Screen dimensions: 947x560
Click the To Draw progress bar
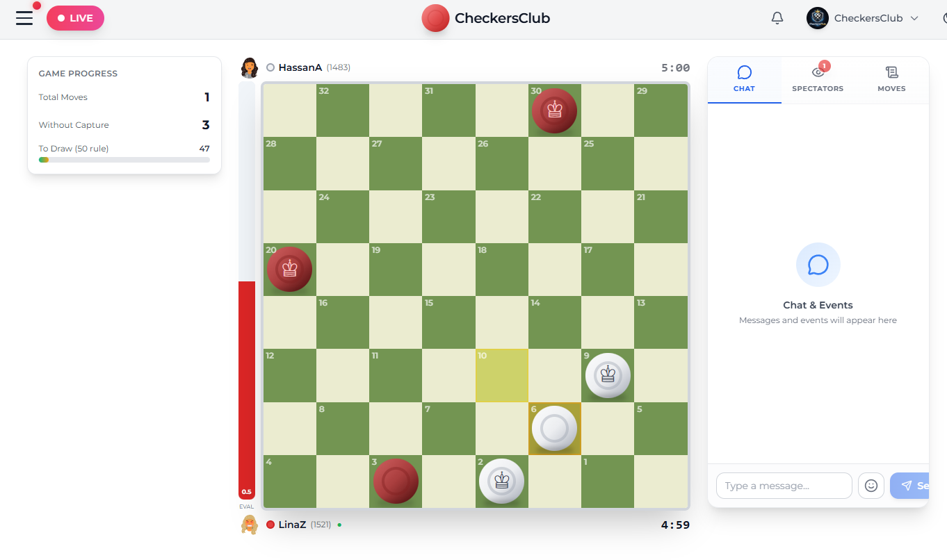[x=124, y=159]
